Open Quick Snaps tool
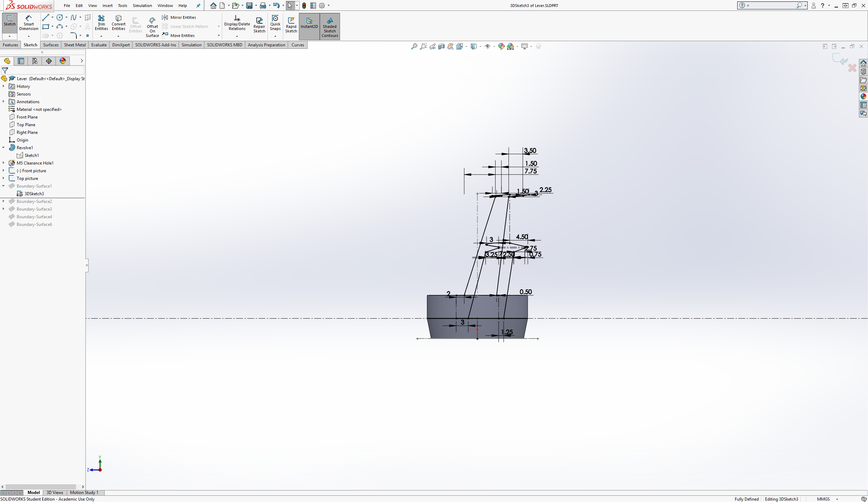868x502 pixels. click(275, 23)
